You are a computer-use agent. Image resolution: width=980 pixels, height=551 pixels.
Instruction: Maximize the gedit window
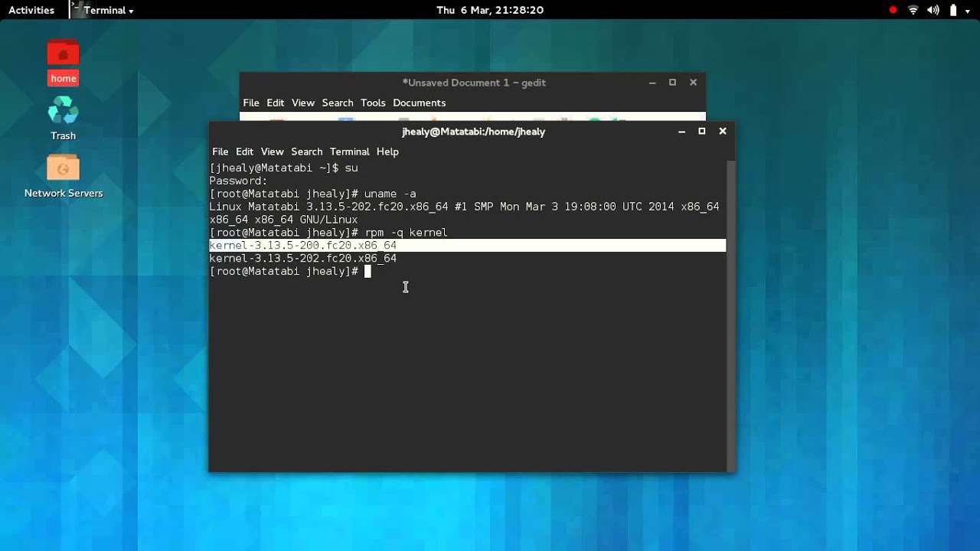(672, 83)
